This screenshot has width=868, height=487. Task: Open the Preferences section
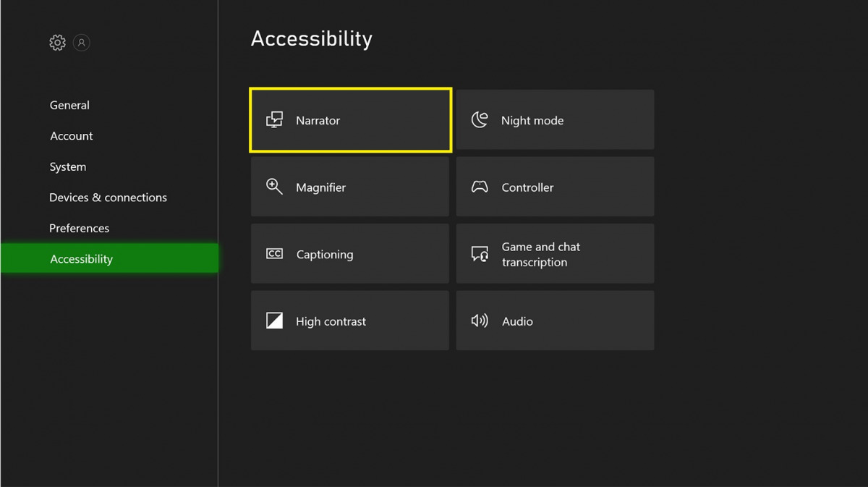coord(79,228)
